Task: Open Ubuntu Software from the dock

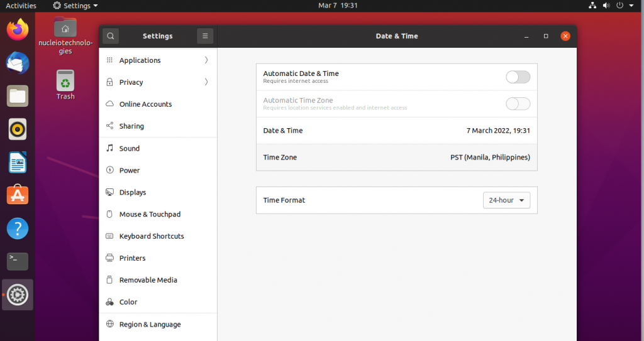Action: click(17, 195)
